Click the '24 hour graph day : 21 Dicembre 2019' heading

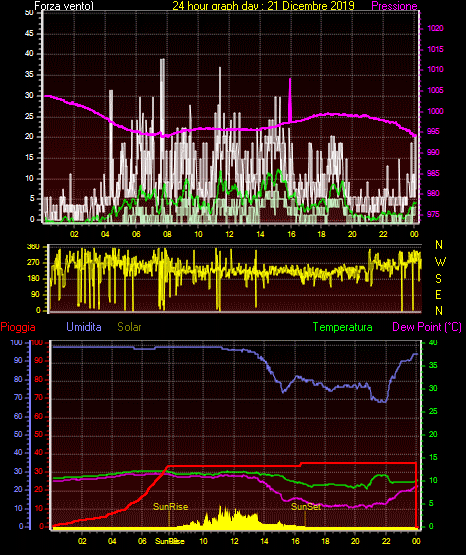click(x=263, y=6)
